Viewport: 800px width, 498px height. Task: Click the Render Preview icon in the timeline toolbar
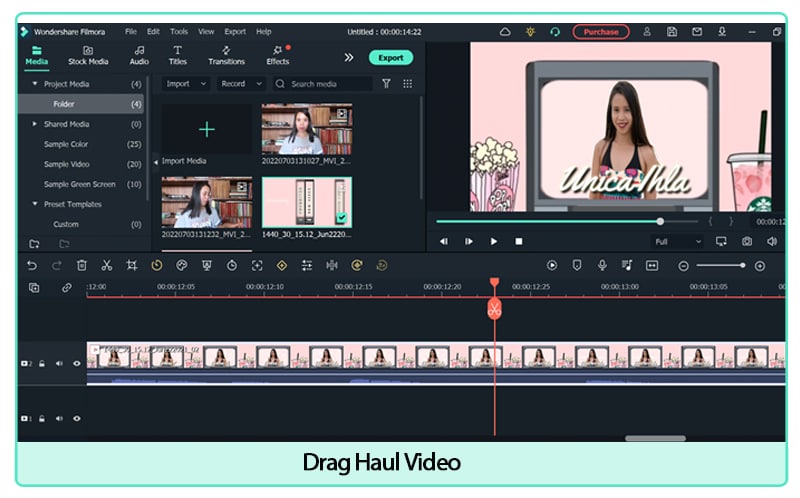pos(552,265)
